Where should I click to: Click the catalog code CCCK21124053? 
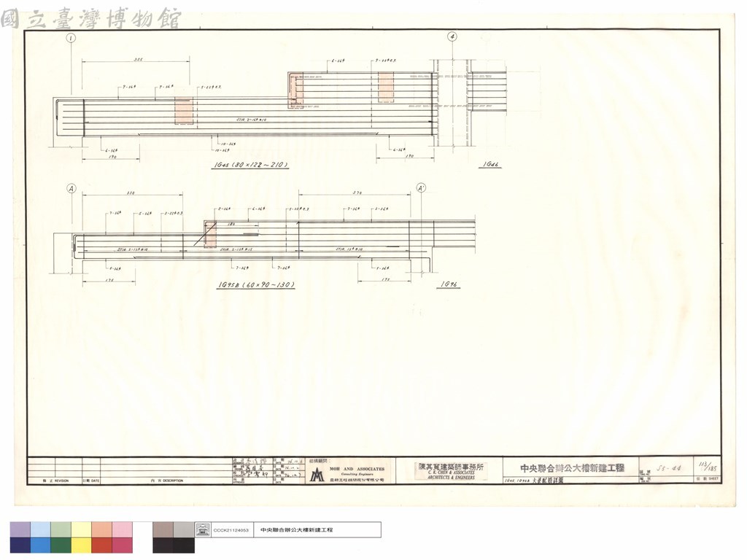231,530
